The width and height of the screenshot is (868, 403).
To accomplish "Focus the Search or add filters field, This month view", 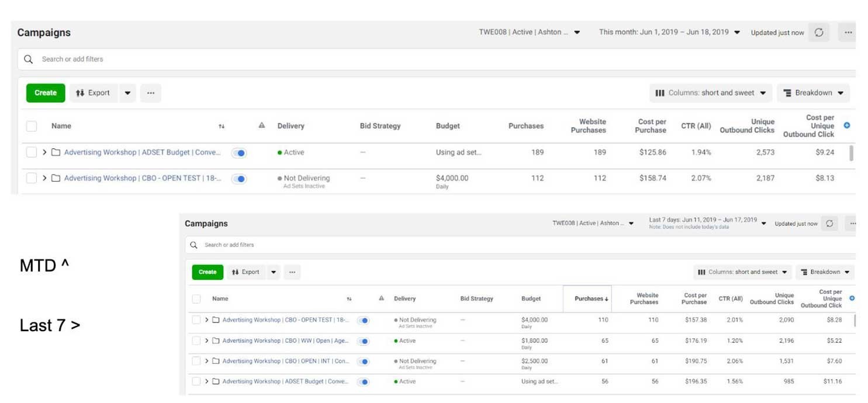I will [x=437, y=59].
